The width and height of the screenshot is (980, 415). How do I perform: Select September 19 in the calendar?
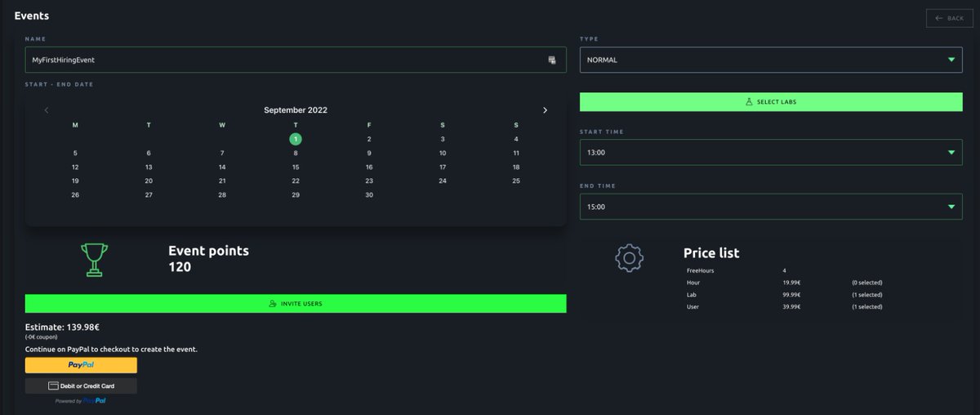tap(75, 181)
